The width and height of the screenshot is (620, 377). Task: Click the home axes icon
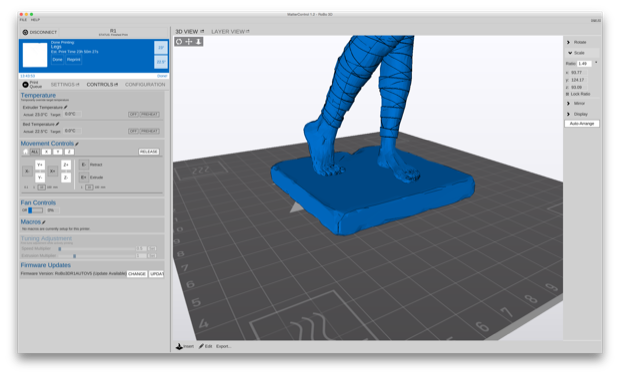pyautogui.click(x=26, y=152)
